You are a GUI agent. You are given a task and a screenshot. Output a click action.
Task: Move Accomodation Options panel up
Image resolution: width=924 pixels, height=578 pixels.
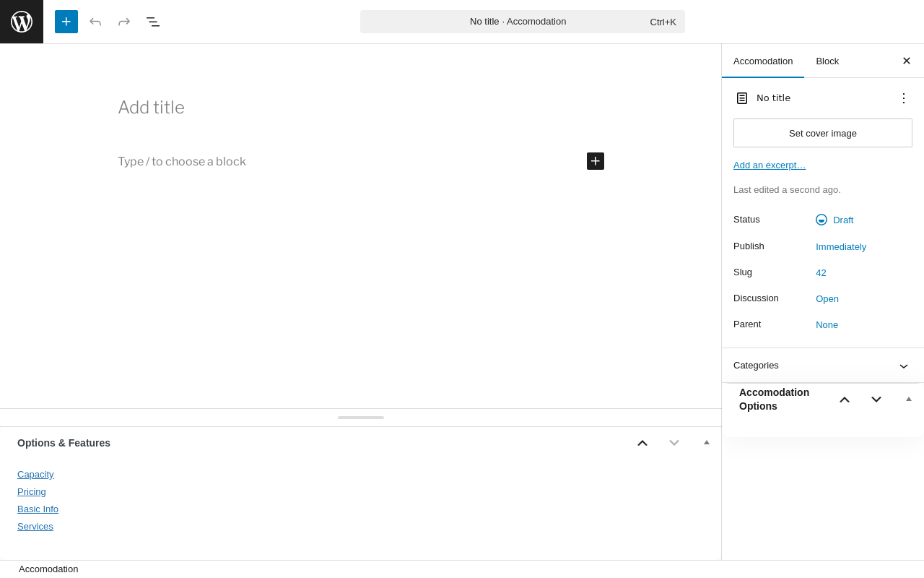coord(845,400)
